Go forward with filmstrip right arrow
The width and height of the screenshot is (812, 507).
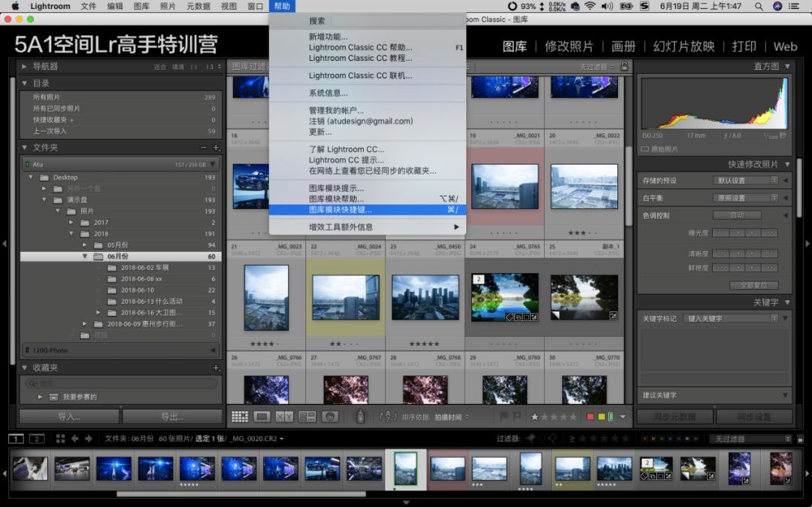tap(88, 439)
